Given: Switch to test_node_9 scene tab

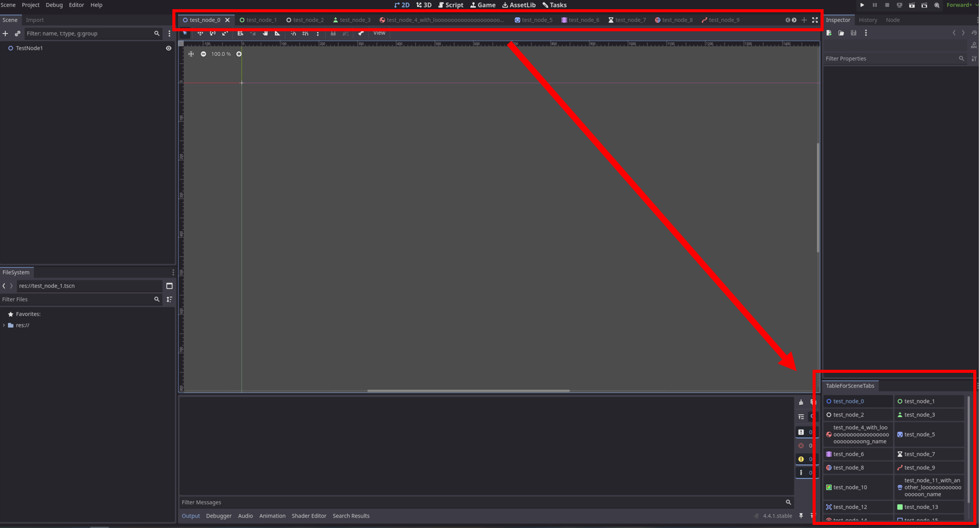Looking at the screenshot, I should pos(721,20).
